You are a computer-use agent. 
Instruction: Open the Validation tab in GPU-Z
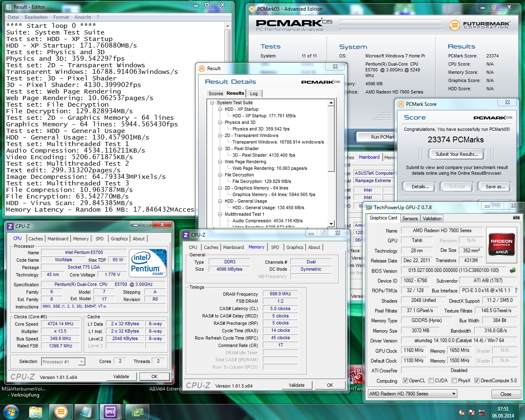(432, 219)
